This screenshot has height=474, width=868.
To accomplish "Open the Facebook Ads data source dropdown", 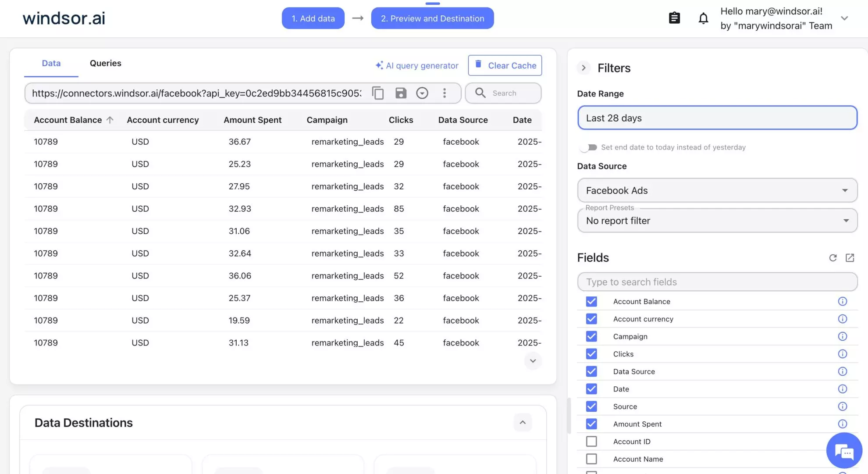I will [x=717, y=190].
